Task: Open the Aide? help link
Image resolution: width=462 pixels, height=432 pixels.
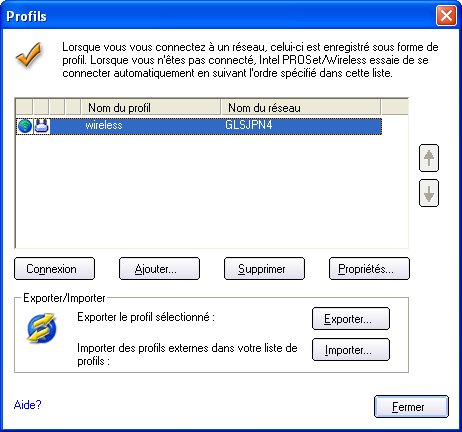Action: (27, 405)
